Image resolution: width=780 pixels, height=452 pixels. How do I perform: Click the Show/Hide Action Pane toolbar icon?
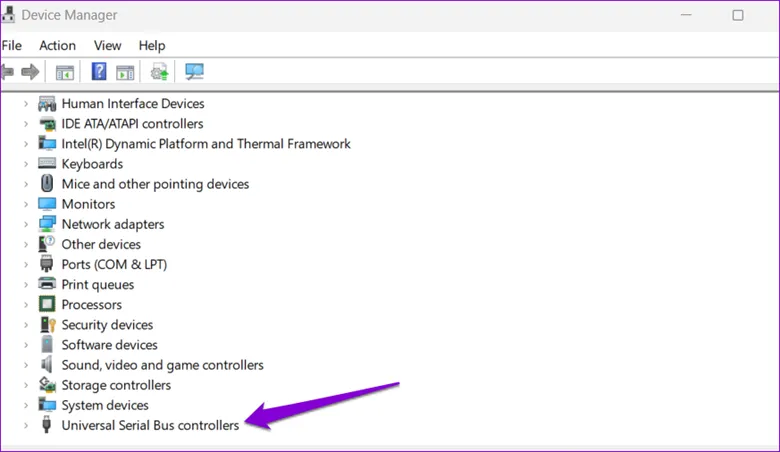[125, 72]
